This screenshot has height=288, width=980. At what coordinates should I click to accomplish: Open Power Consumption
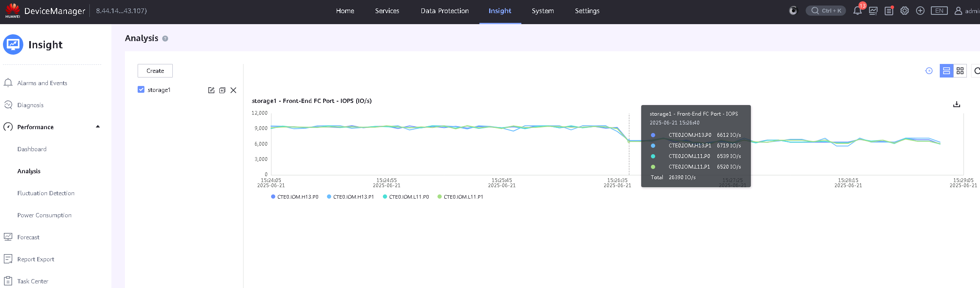pos(44,215)
